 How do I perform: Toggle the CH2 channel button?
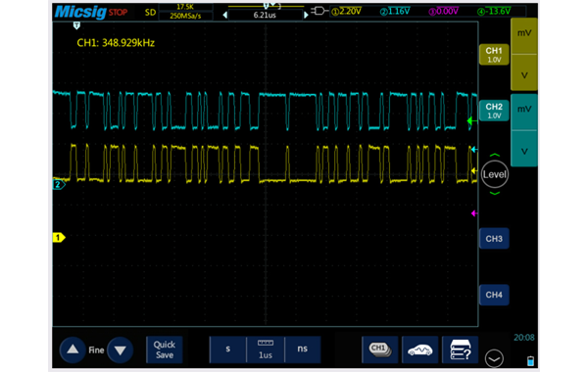(x=494, y=111)
